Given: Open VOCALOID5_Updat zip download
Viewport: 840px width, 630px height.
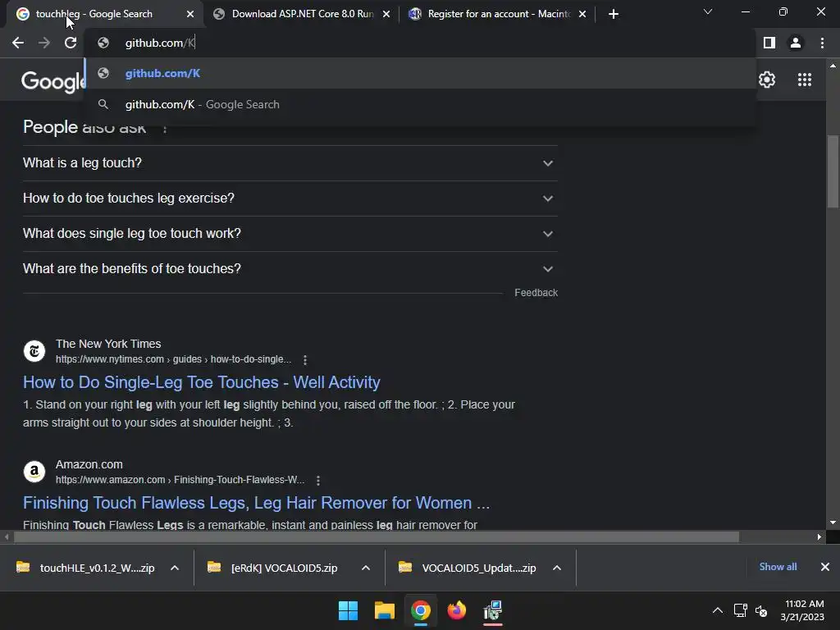Looking at the screenshot, I should pyautogui.click(x=467, y=568).
